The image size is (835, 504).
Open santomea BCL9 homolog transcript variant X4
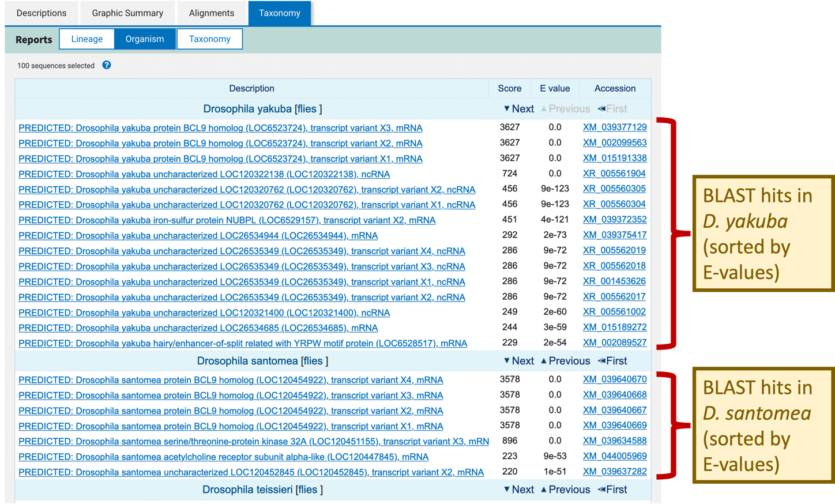[231, 380]
